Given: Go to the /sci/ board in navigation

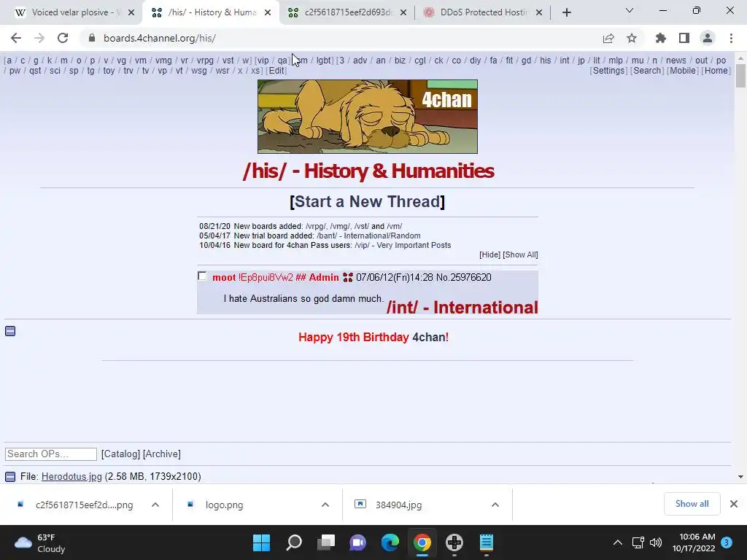Looking at the screenshot, I should pyautogui.click(x=55, y=71).
